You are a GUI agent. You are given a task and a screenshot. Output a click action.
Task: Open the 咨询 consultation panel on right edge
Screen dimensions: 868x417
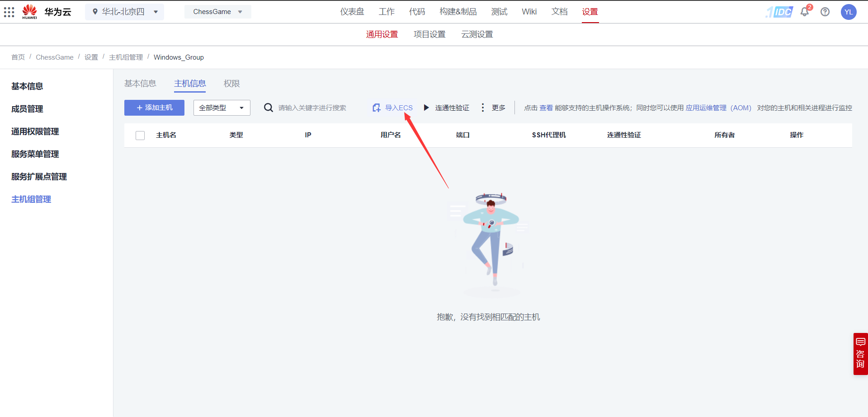pyautogui.click(x=860, y=354)
